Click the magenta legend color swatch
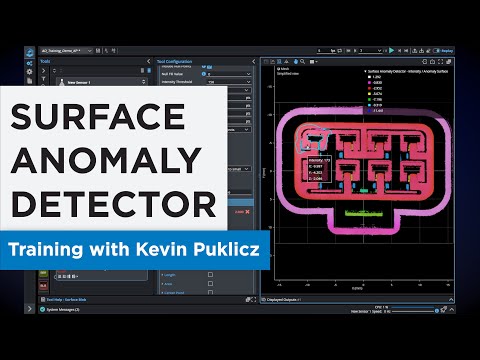This screenshot has height=360, width=480. point(369,82)
